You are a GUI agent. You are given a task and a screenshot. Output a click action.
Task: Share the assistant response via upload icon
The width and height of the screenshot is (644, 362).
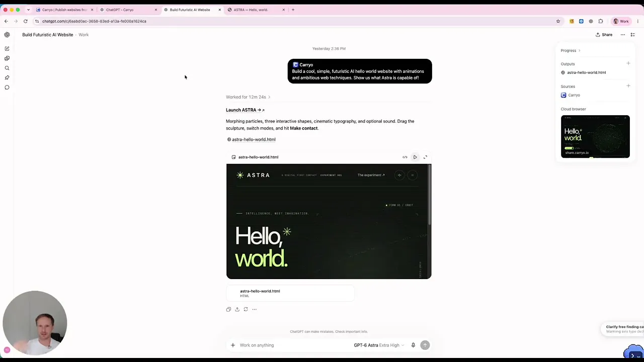click(237, 309)
